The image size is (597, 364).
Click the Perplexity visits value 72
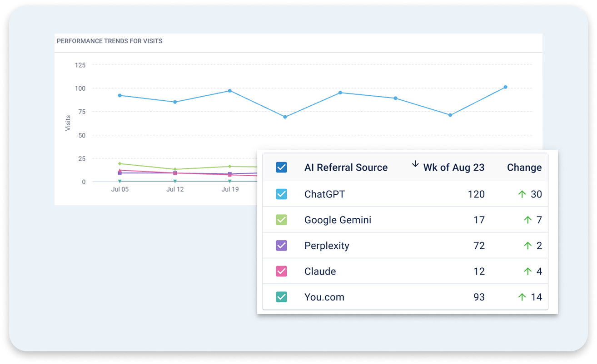point(479,246)
